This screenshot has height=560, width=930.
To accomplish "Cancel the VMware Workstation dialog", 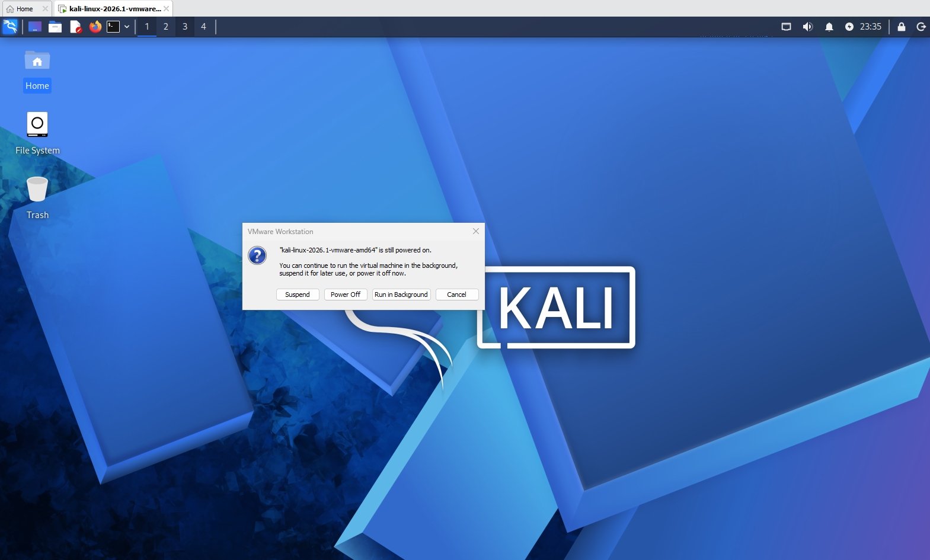I will click(457, 295).
